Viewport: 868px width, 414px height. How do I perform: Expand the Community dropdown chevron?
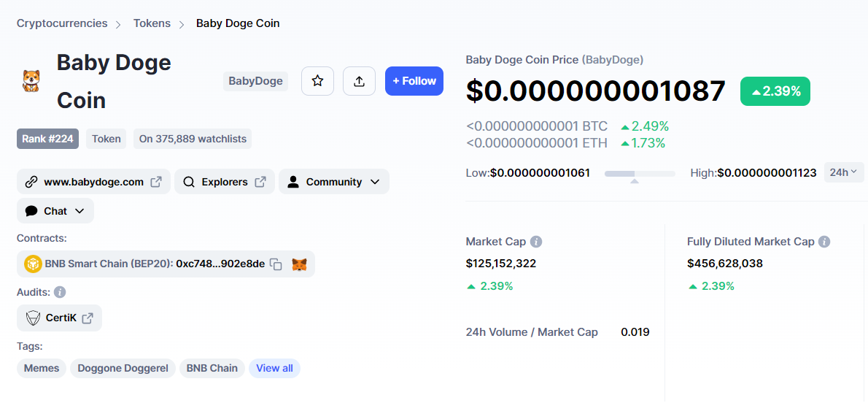(375, 182)
